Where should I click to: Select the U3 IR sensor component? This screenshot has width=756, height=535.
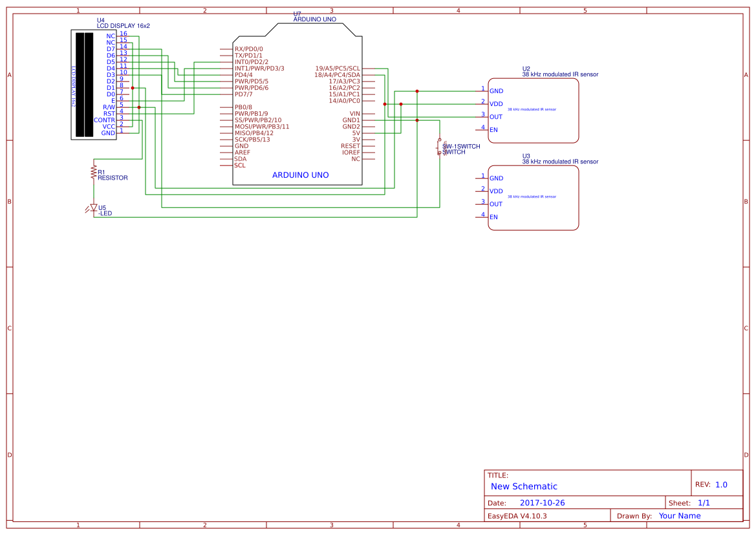click(x=533, y=197)
